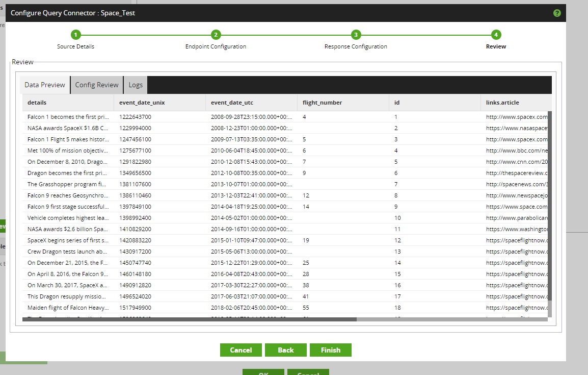Select the Falcon 1 first private row
This screenshot has width=588, height=375.
(68, 117)
